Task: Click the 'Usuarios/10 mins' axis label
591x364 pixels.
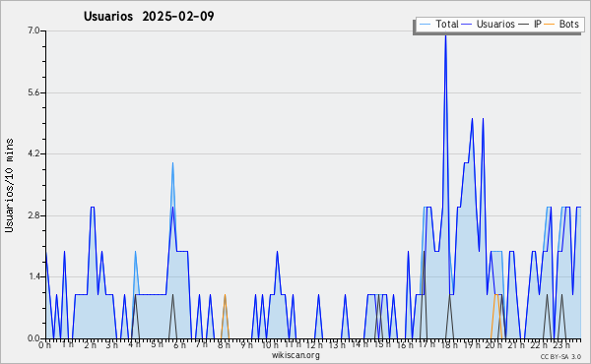Action: [x=9, y=186]
